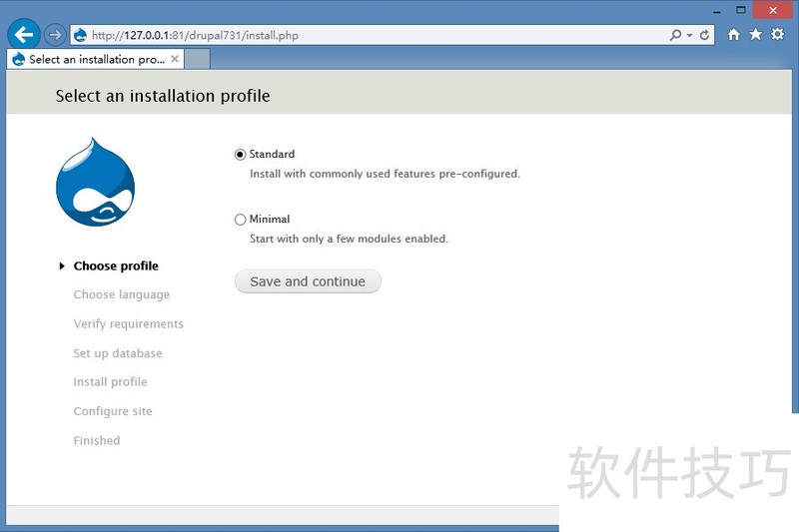Image resolution: width=799 pixels, height=532 pixels.
Task: Click the 'Verify requirements' step text
Action: click(129, 324)
